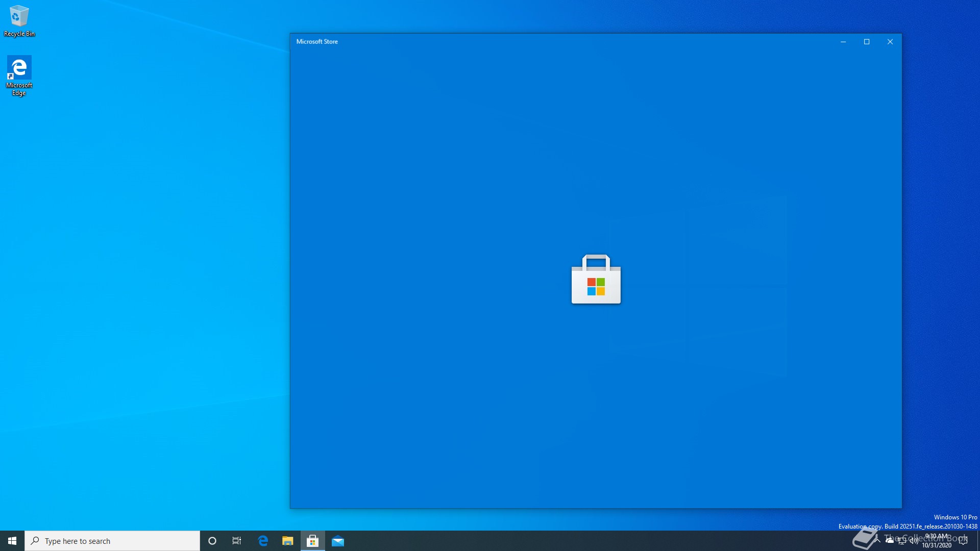Open the Action Center notifications icon

pyautogui.click(x=963, y=541)
